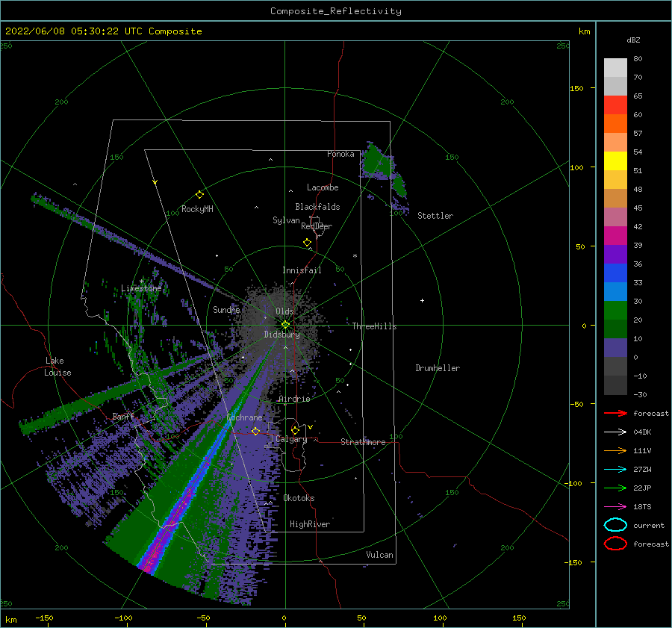The width and height of the screenshot is (672, 628).
Task: Click the 150 y-axis tick label at top right
Action: (x=576, y=88)
